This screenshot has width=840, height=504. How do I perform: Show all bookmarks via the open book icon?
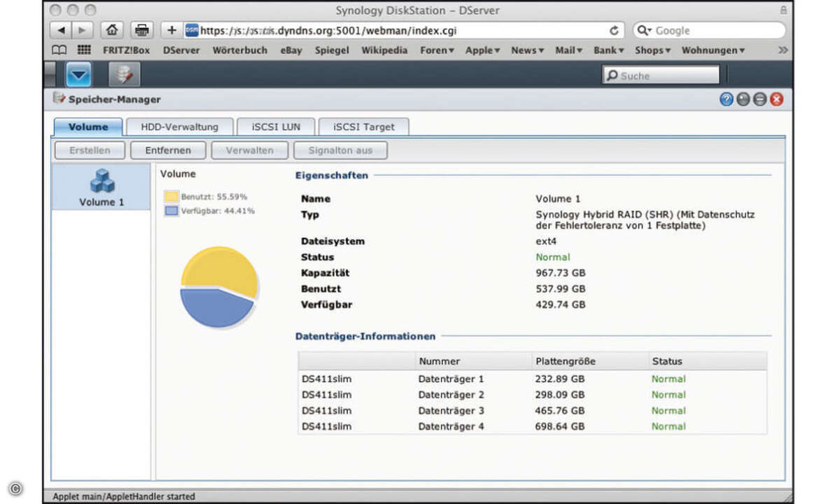pyautogui.click(x=59, y=50)
